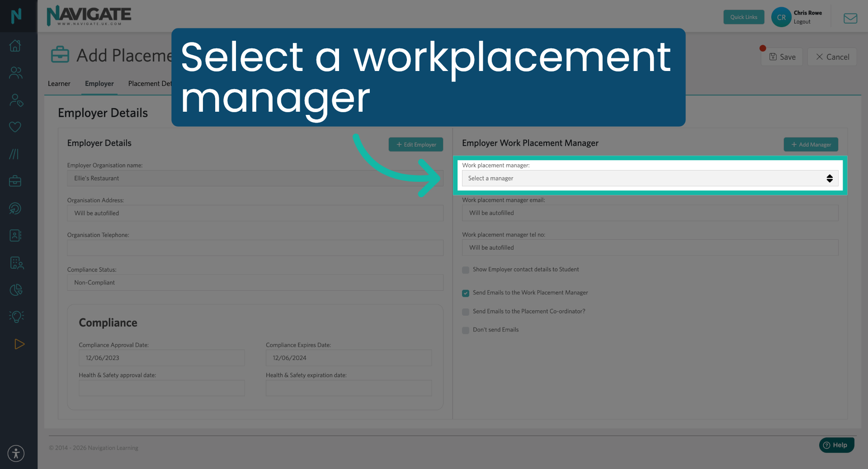This screenshot has height=469, width=868.
Task: Expand the Quick Links menu
Action: click(743, 17)
